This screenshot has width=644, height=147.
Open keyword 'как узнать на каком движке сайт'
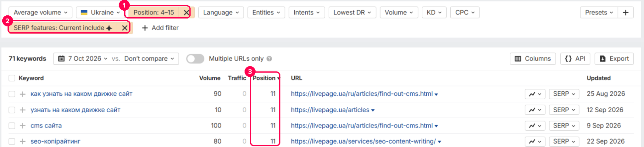81,94
